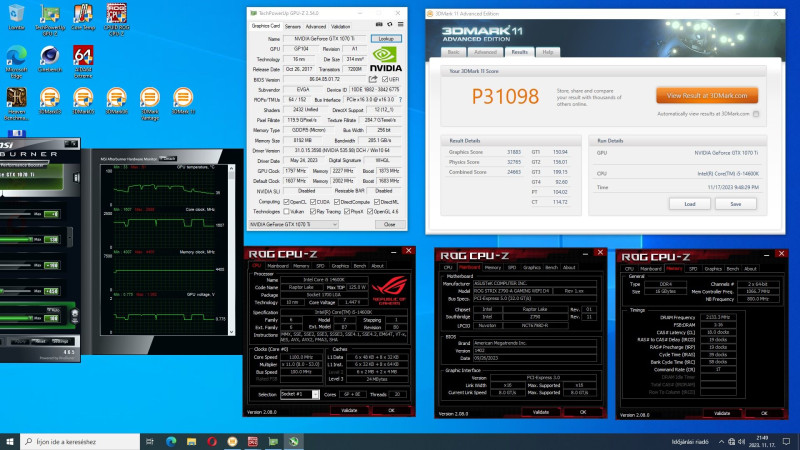Show hidden system tray icons chevron
Screen dimensions: 800x450
coord(721,441)
